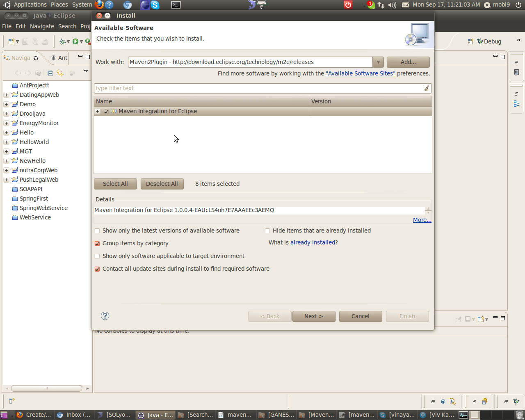Viewport: 525px width, 420px height.
Task: Enable Hide items that are already installed
Action: pos(267,231)
